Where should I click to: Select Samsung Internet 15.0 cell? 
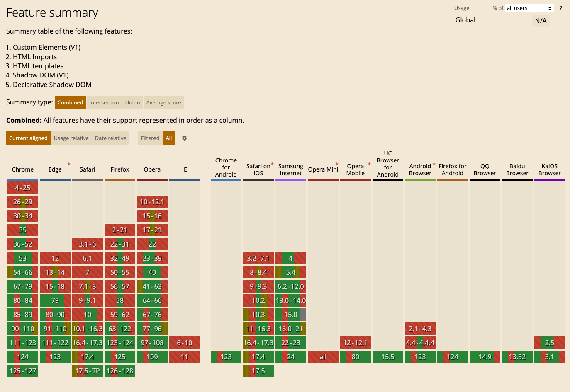click(x=291, y=315)
